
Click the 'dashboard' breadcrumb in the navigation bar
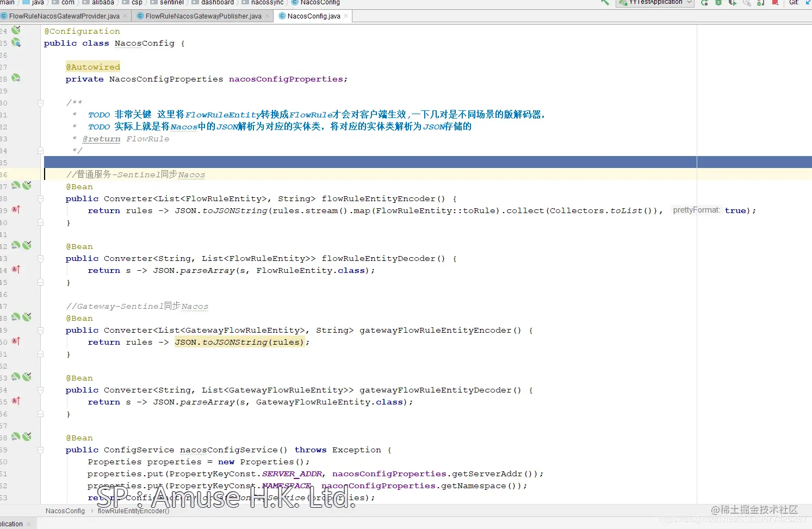pyautogui.click(x=218, y=2)
